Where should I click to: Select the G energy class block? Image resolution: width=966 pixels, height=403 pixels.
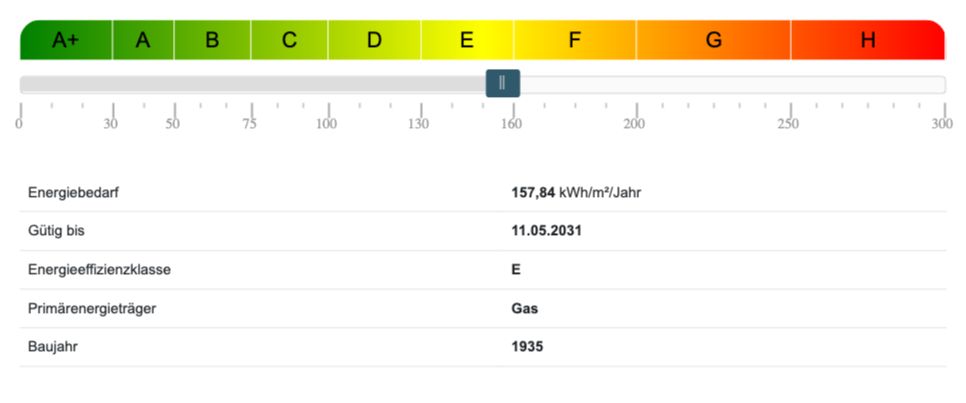(x=713, y=40)
